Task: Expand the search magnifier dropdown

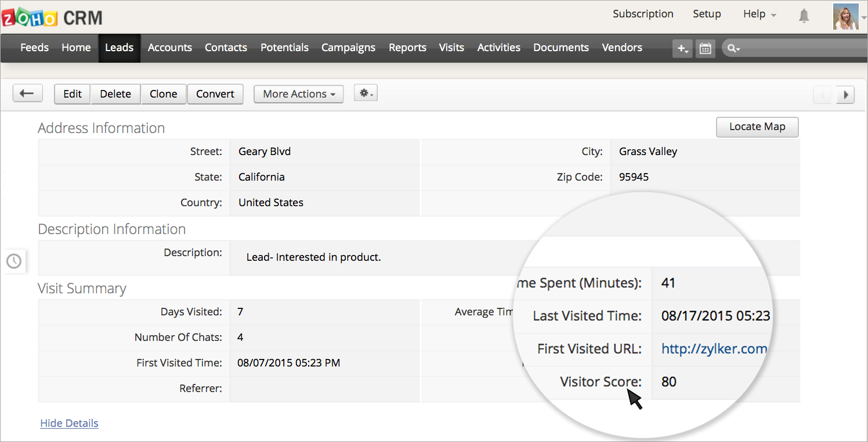Action: 734,49
